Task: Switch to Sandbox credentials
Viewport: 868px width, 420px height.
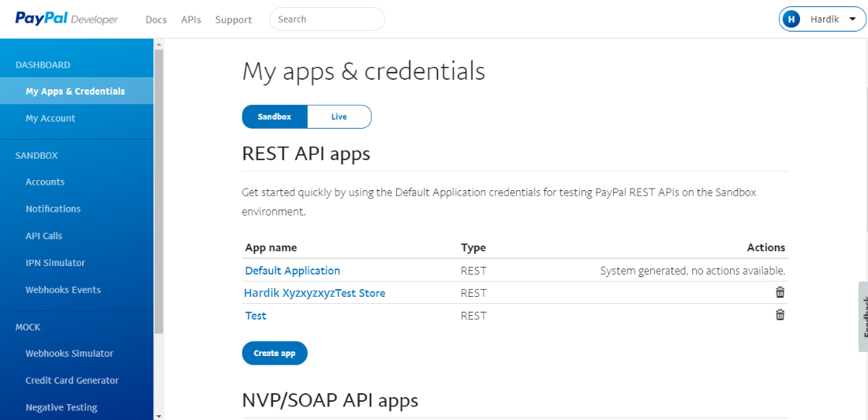Action: pyautogui.click(x=275, y=117)
